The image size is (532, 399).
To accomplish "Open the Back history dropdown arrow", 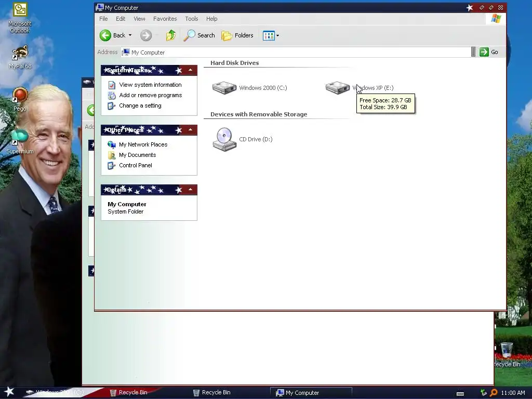I will 130,35.
